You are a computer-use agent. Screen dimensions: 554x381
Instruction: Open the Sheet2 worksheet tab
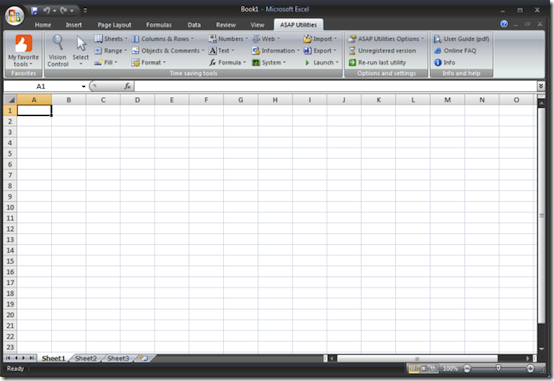click(x=86, y=358)
